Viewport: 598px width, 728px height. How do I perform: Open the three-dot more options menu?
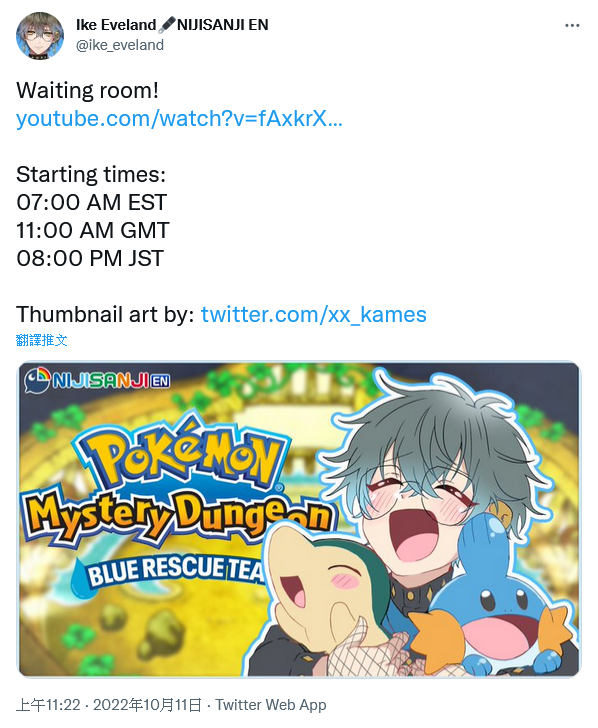tap(572, 25)
